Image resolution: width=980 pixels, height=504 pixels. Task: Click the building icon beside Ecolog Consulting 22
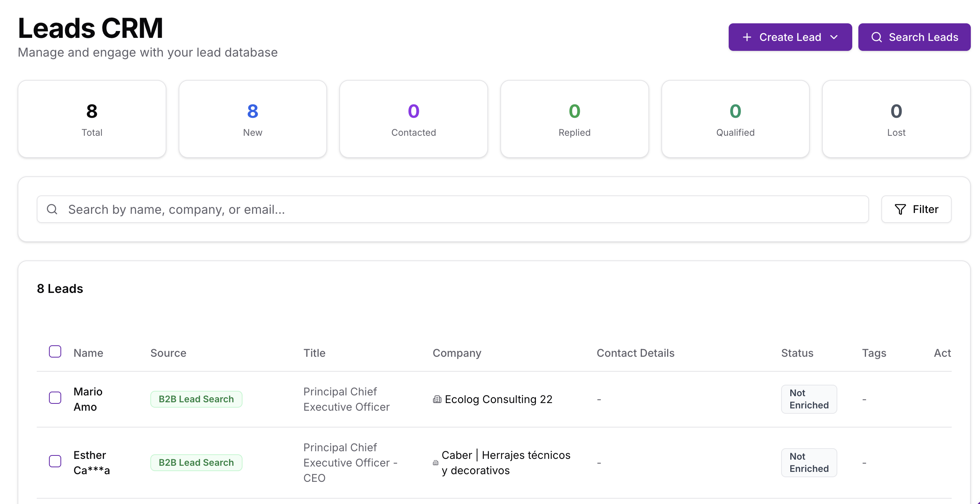(x=437, y=399)
